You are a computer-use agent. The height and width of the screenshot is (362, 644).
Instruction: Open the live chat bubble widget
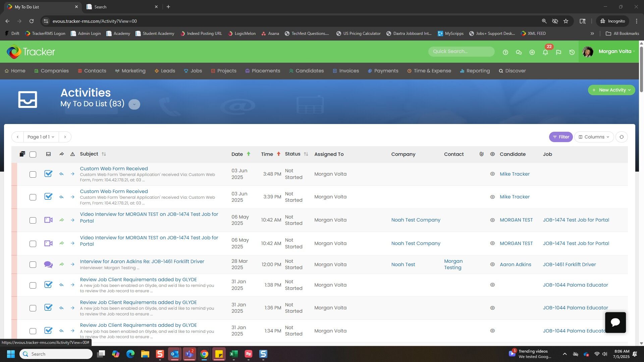(x=615, y=322)
